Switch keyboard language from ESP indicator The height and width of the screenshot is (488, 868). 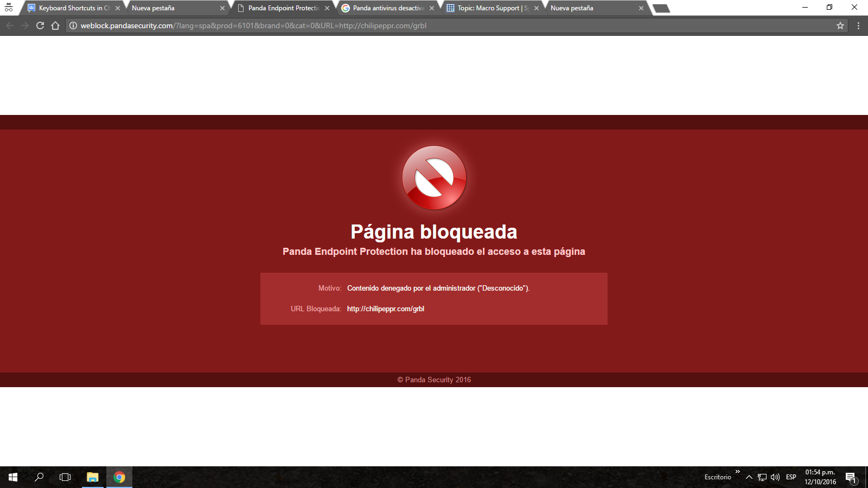(x=791, y=477)
